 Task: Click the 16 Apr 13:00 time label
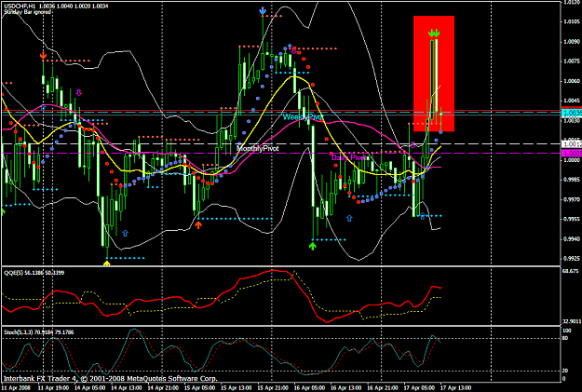345,387
